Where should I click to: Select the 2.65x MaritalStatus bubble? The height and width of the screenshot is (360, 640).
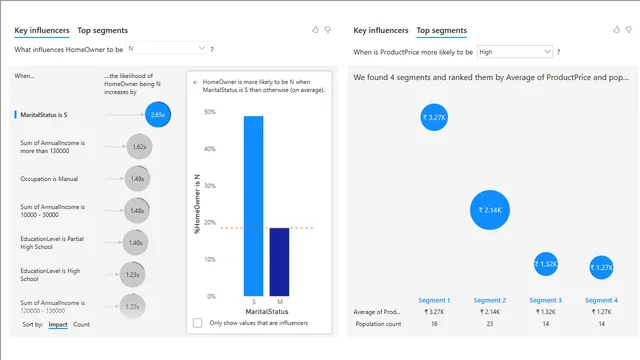(x=158, y=114)
